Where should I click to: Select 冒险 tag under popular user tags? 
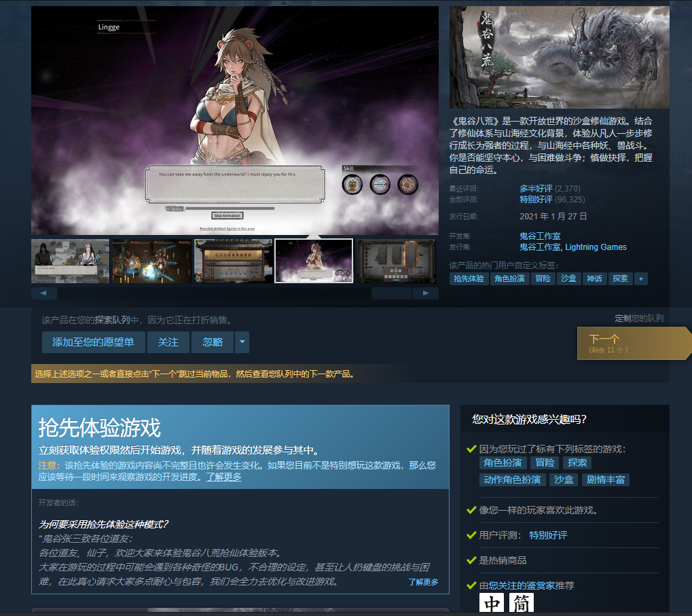pyautogui.click(x=543, y=279)
